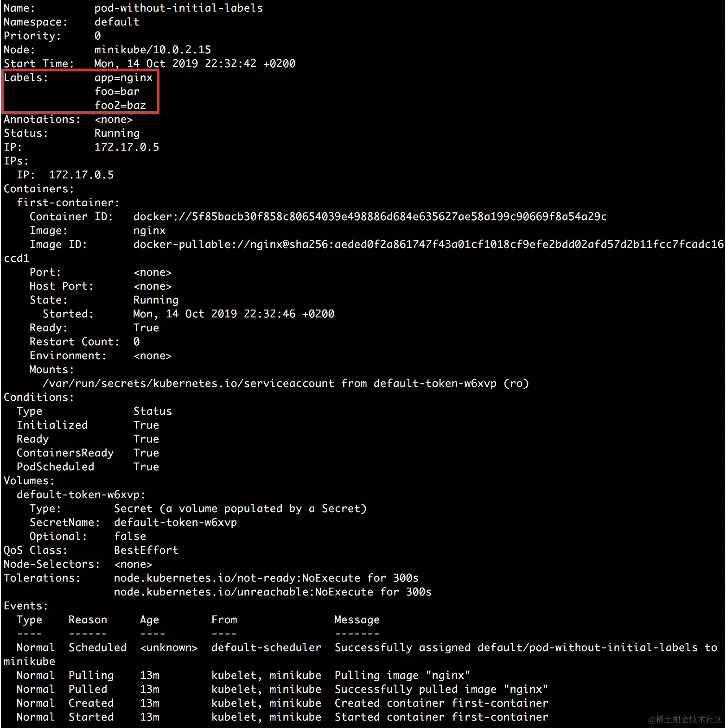Viewport: 726px width, 728px height.
Task: Click the QoS Class value 'BestEffort'
Action: 146,550
